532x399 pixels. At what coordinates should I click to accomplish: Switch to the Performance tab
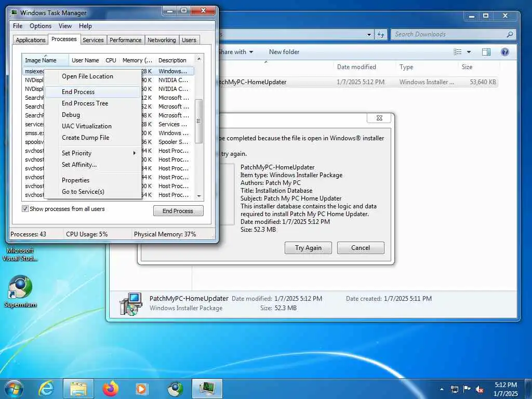click(x=125, y=40)
